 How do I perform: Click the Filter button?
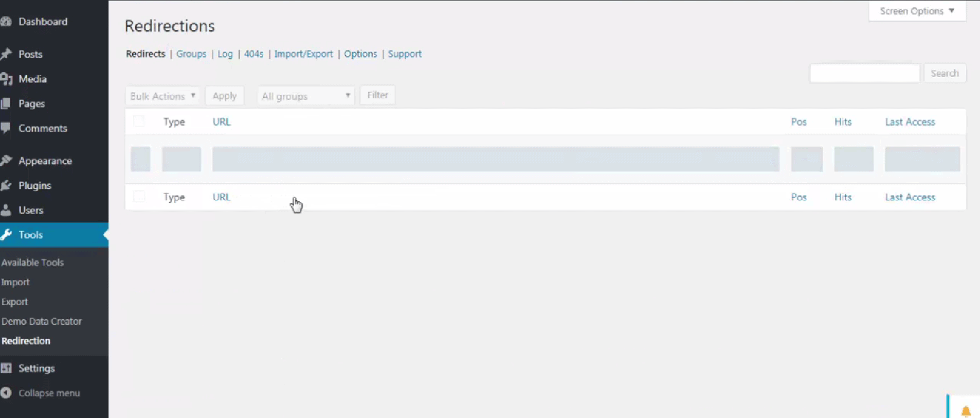(377, 95)
